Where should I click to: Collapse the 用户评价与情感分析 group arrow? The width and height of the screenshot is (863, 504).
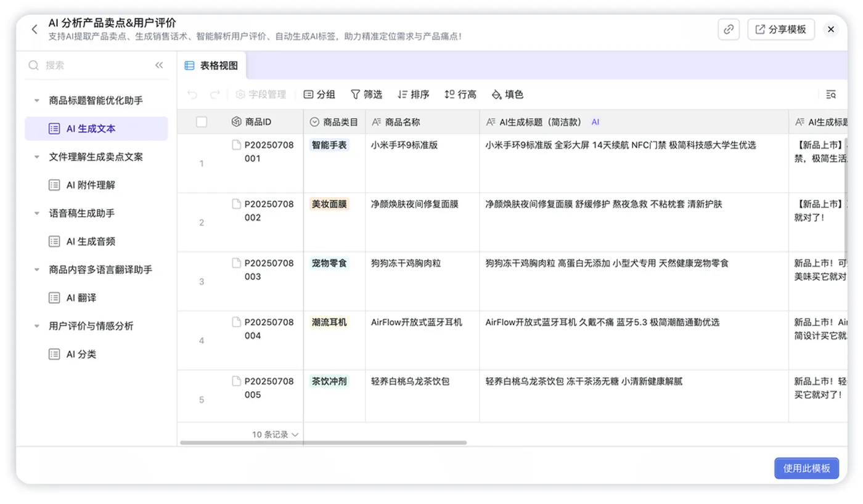click(37, 326)
